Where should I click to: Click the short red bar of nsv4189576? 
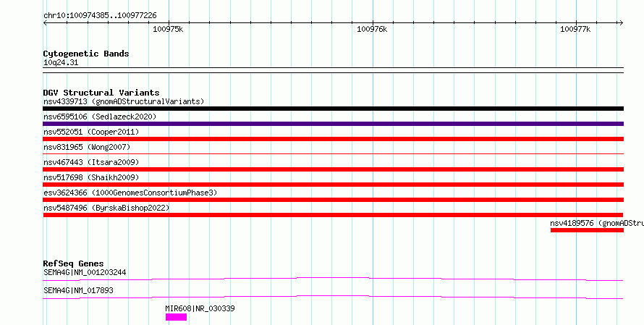587,230
